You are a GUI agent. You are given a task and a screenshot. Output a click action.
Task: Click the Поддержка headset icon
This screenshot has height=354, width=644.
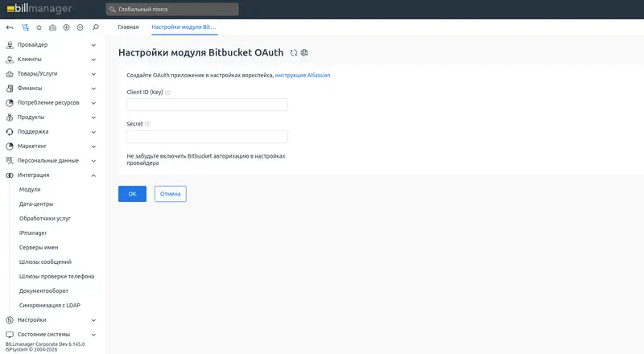pyautogui.click(x=10, y=132)
